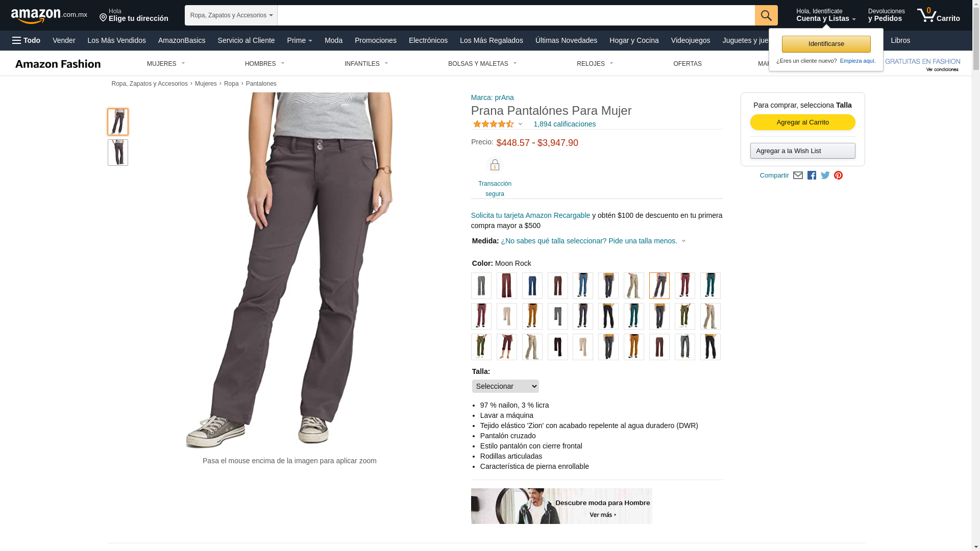This screenshot has height=551, width=980.
Task: Open the search category dropdown
Action: (231, 15)
